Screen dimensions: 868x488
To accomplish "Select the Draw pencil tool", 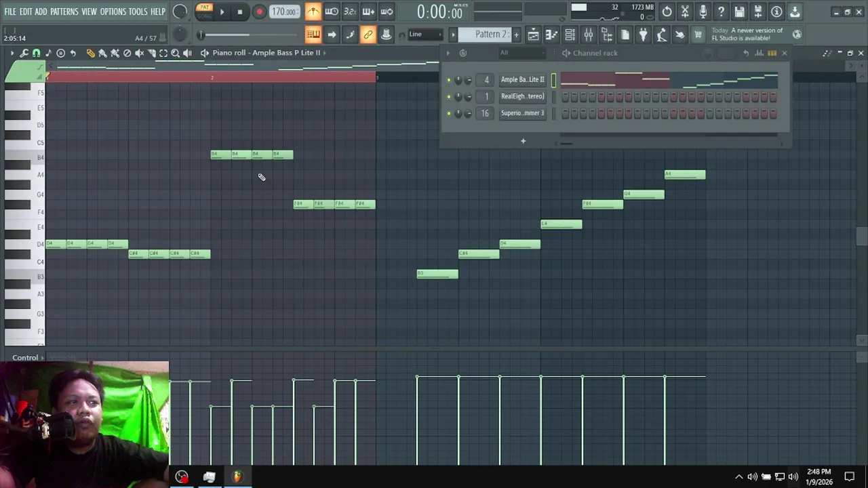I will 90,53.
